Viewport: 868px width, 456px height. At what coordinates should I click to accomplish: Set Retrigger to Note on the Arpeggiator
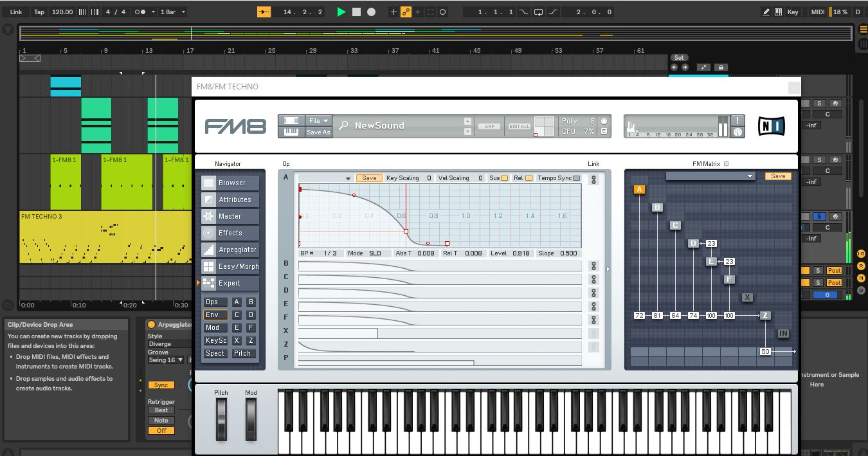coord(160,420)
